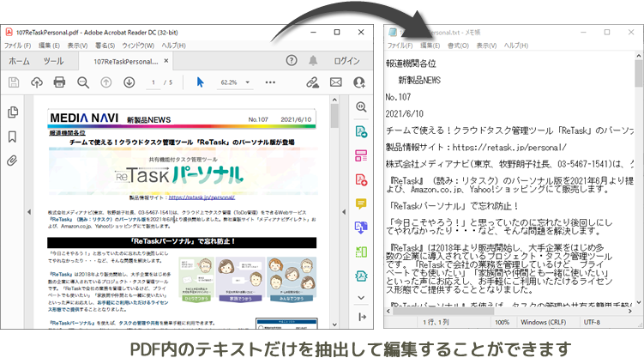This screenshot has height=358, width=644.
Task: Open the ヘルプ(H) menu in Acrobat
Action: (173, 46)
